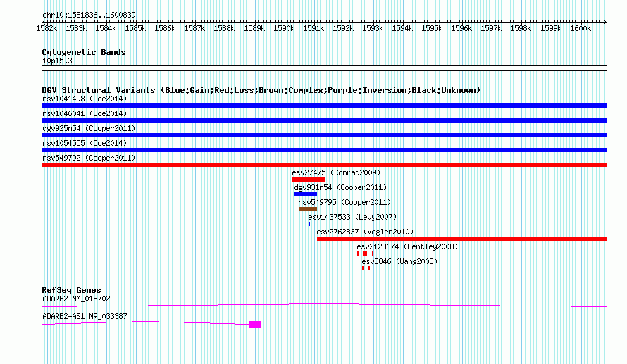Click the esv2762837 (Vogler2010) red loss bar

[462, 239]
